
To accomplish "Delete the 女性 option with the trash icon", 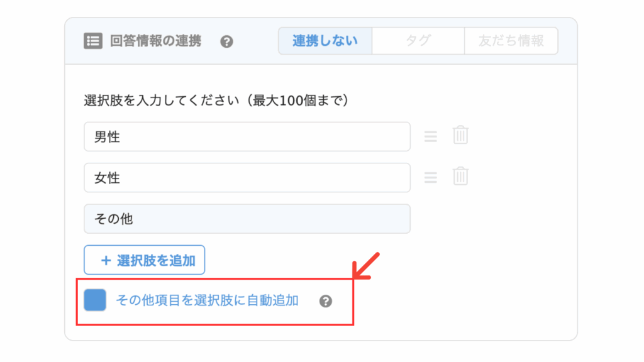I will pyautogui.click(x=460, y=176).
